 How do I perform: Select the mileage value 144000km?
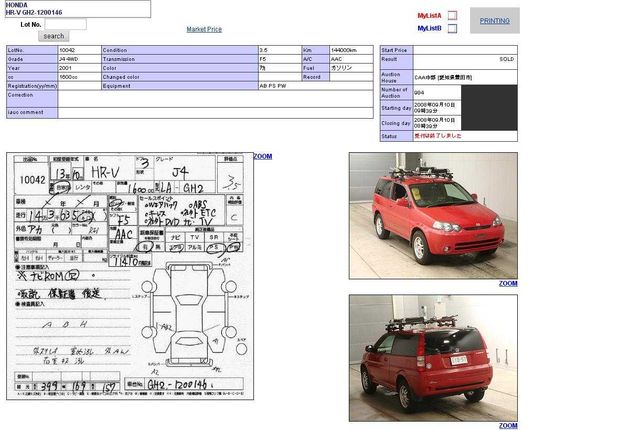tap(344, 50)
